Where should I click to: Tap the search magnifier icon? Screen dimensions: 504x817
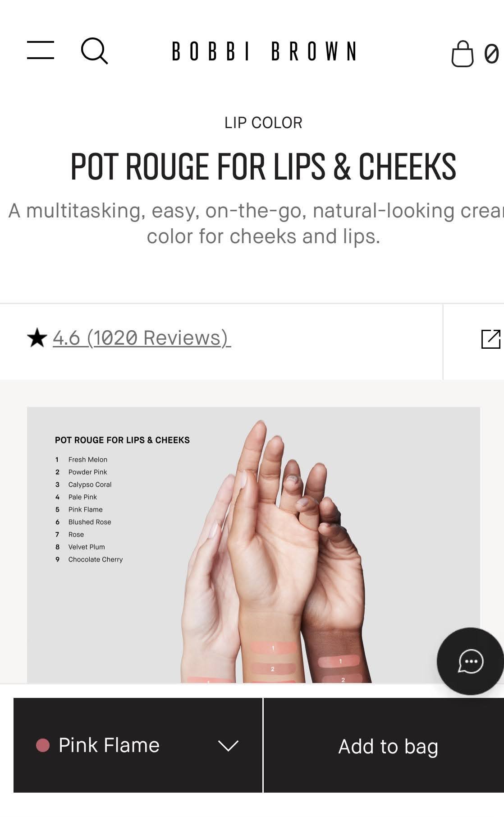[94, 51]
